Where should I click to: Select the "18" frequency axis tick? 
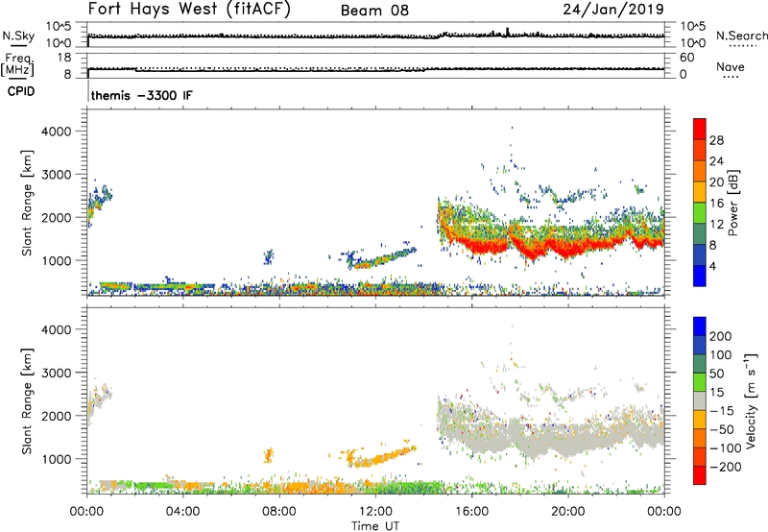tap(64, 58)
